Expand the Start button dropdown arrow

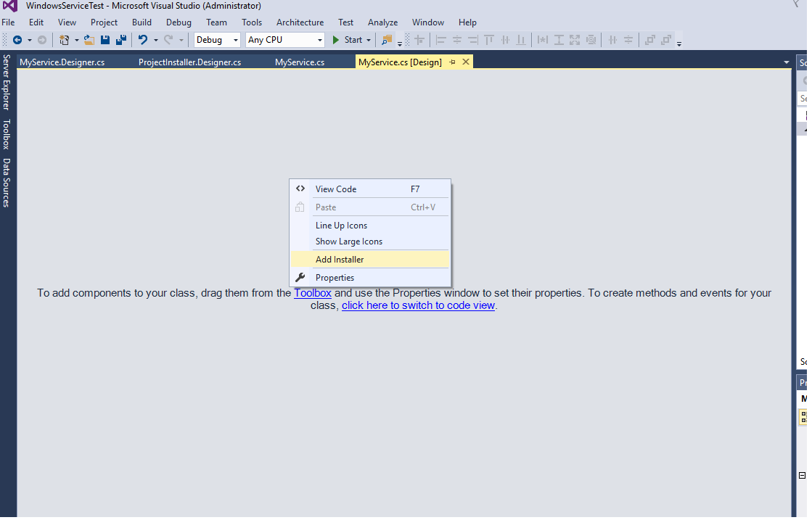(x=369, y=40)
